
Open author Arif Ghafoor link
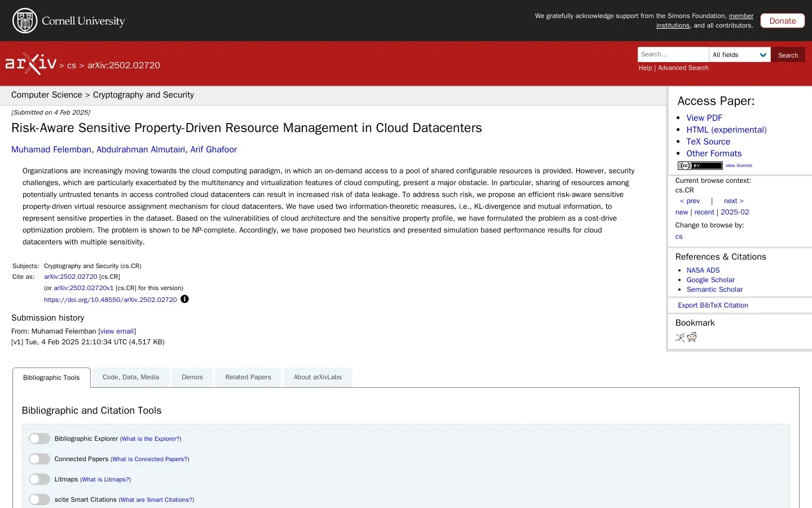[214, 150]
